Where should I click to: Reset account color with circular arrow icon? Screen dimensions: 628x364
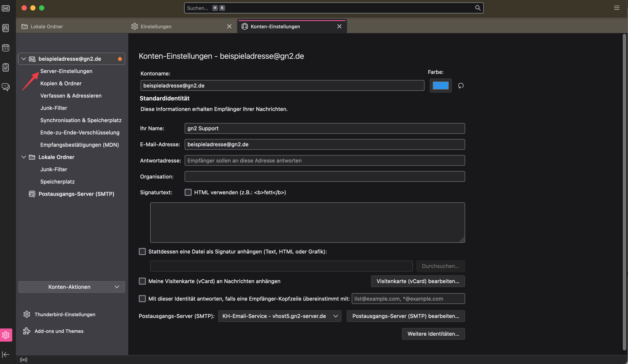coord(461,86)
